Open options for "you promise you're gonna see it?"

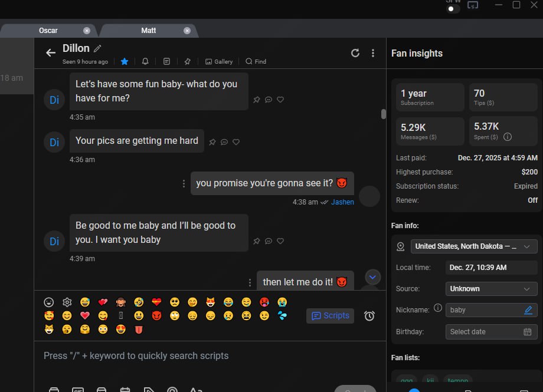pos(184,183)
